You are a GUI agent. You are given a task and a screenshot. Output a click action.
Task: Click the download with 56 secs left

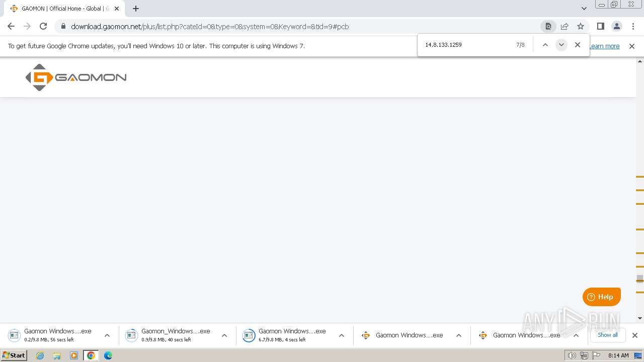point(50,335)
